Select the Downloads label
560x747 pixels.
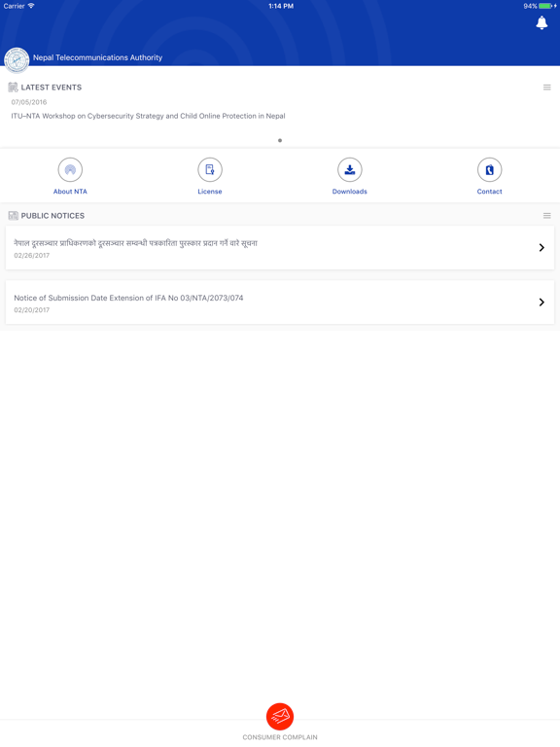pos(350,192)
